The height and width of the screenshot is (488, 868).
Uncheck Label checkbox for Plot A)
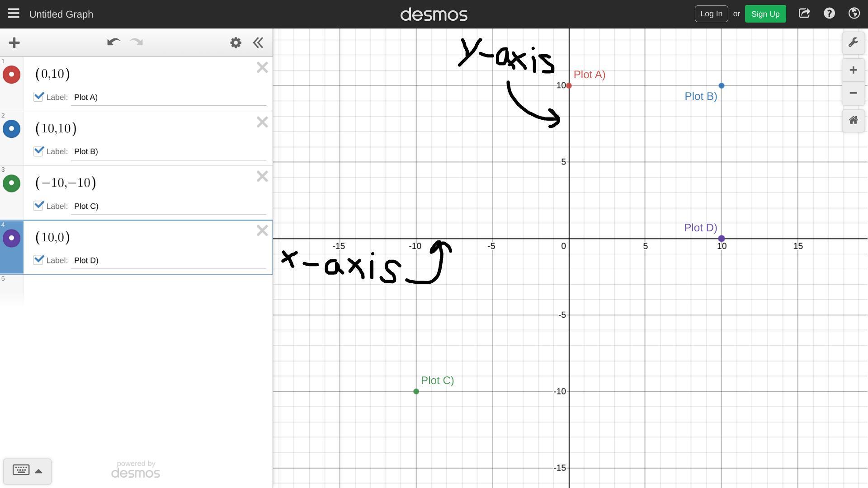[38, 97]
